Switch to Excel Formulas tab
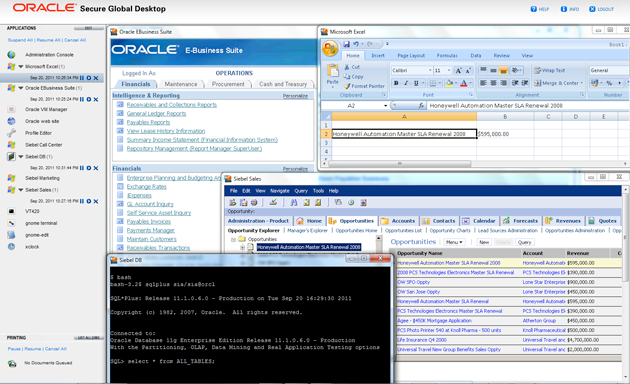Viewport: 630px width, 384px height. pos(447,56)
